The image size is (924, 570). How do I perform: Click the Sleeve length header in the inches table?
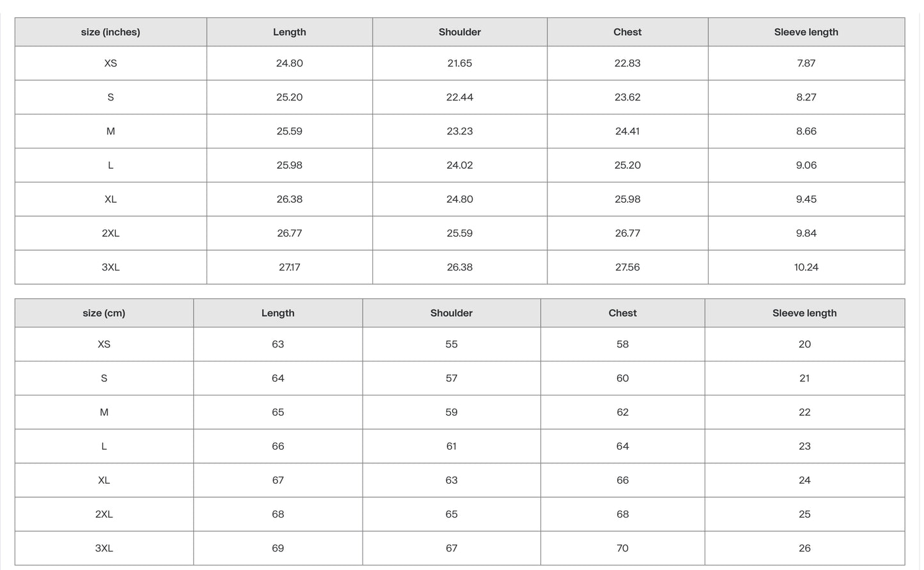806,32
